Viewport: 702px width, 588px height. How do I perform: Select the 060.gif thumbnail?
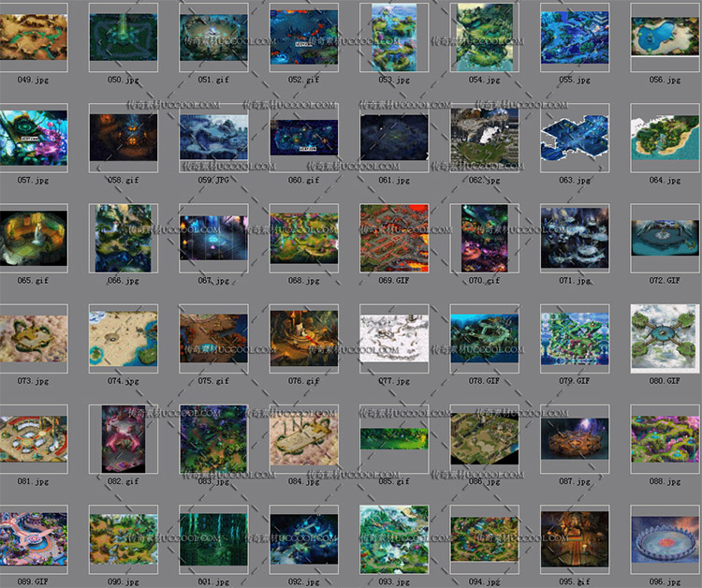point(304,138)
